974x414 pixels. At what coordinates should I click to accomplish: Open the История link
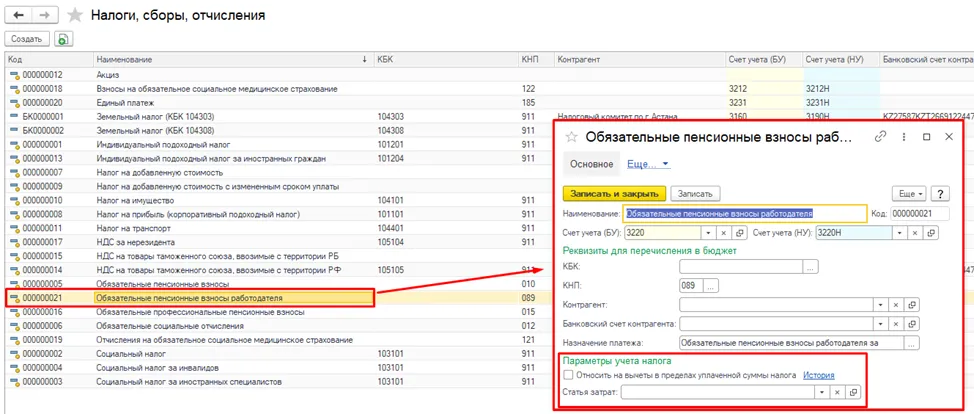coord(819,375)
